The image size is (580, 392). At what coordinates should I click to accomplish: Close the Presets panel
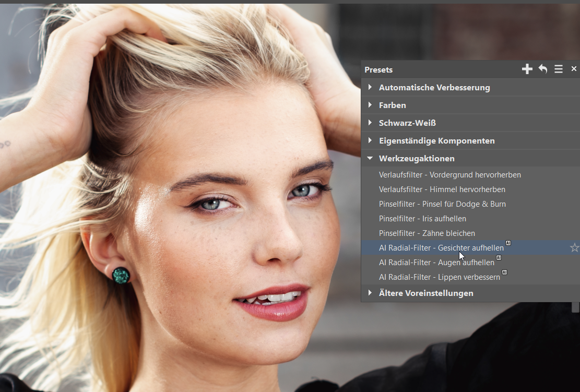574,69
